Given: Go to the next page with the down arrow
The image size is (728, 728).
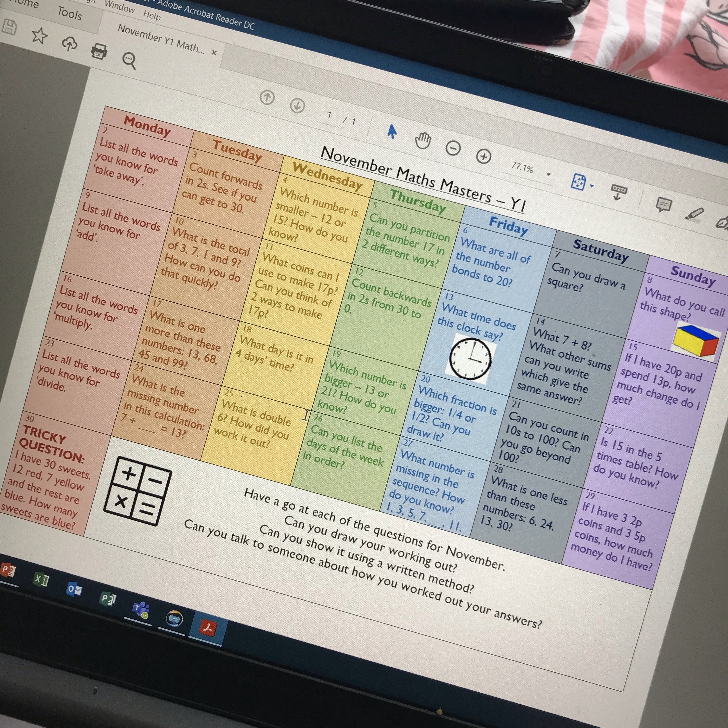Looking at the screenshot, I should tap(297, 105).
